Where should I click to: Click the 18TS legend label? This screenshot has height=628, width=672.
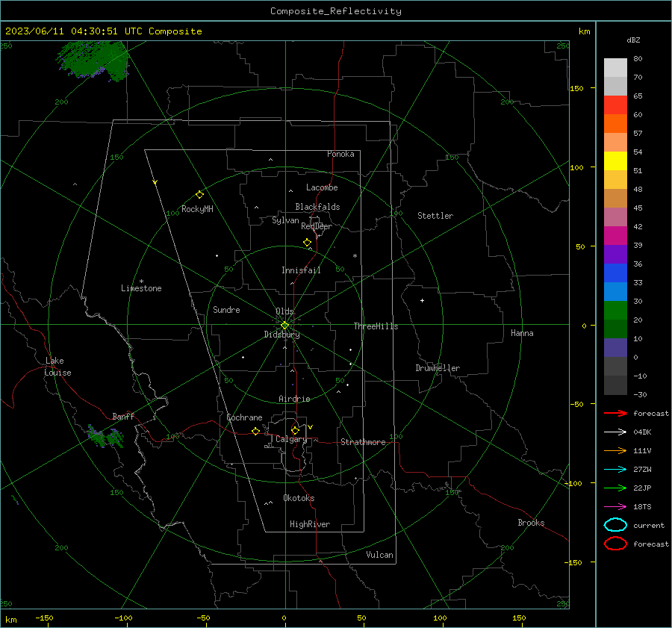642,507
